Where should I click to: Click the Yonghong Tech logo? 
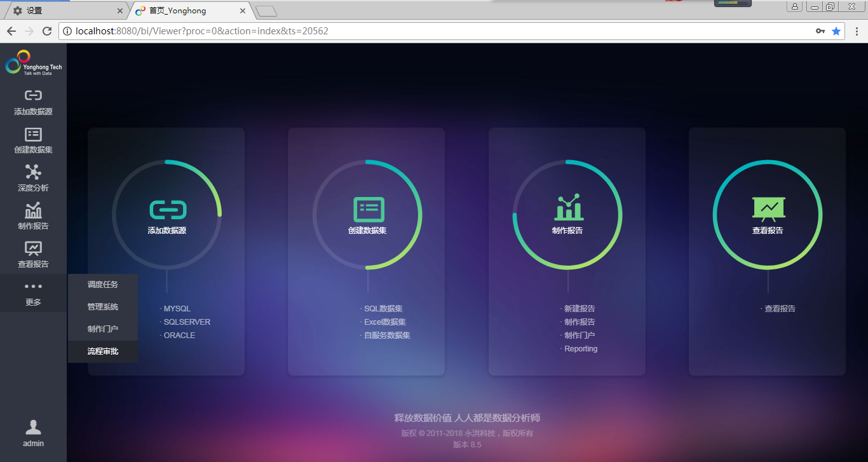pyautogui.click(x=33, y=63)
